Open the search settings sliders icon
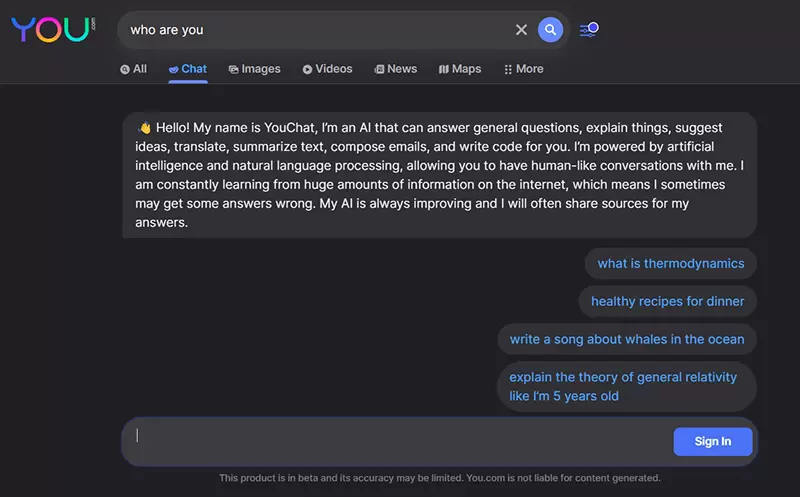 click(x=590, y=29)
